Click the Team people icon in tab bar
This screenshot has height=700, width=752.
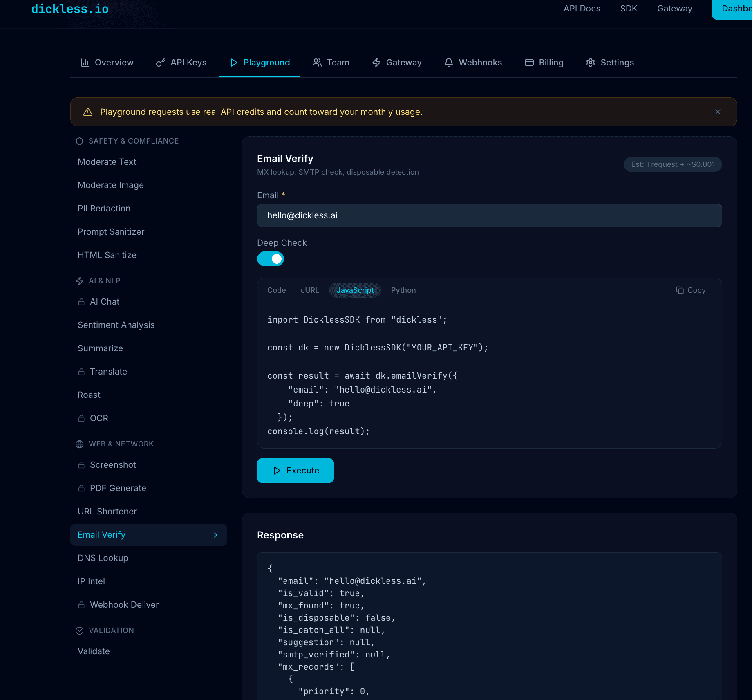pyautogui.click(x=316, y=62)
